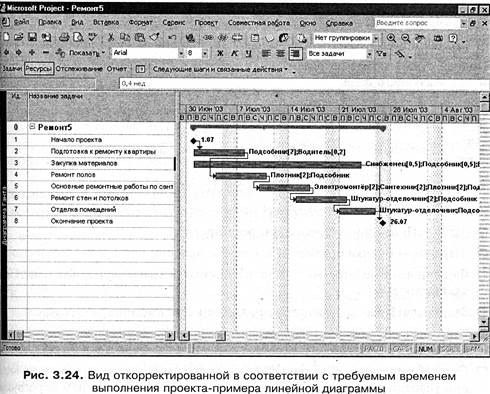Viewport: 490px width, 394px height.
Task: Collapse the Ремонт5 summary task
Action: 32,127
